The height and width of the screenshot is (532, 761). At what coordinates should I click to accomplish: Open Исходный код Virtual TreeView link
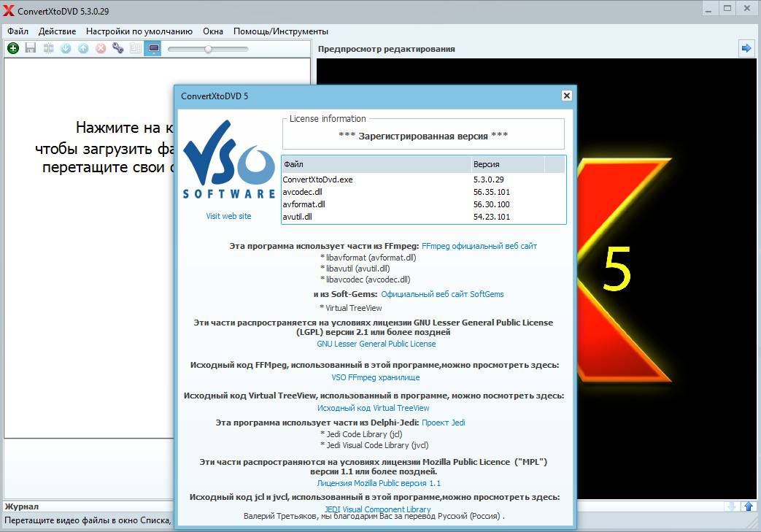[x=374, y=408]
